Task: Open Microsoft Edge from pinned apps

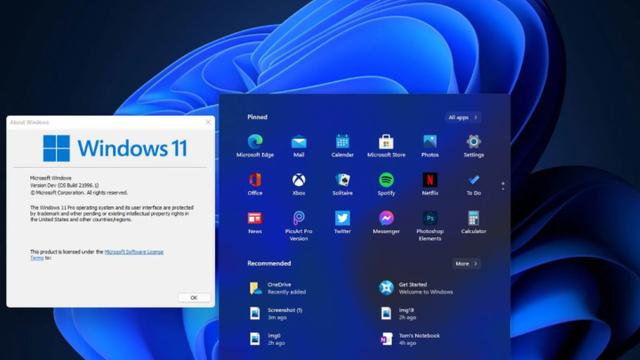Action: pos(255,146)
